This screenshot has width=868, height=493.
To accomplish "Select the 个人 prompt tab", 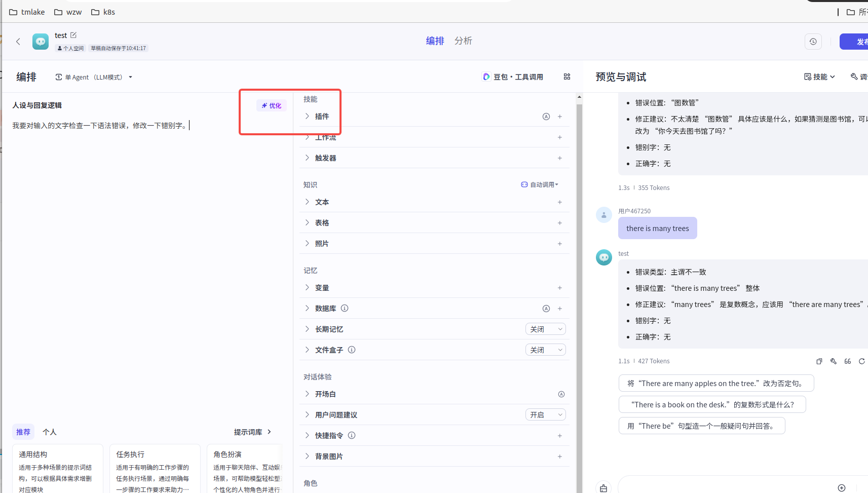I will click(50, 432).
